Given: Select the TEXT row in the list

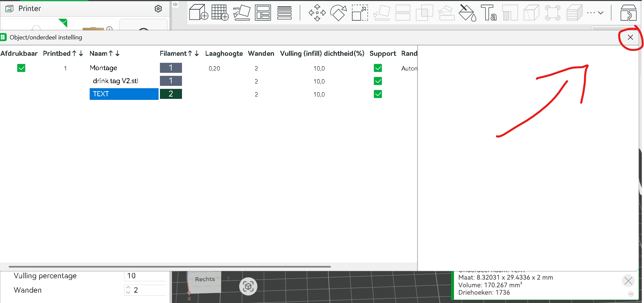Looking at the screenshot, I should (124, 94).
